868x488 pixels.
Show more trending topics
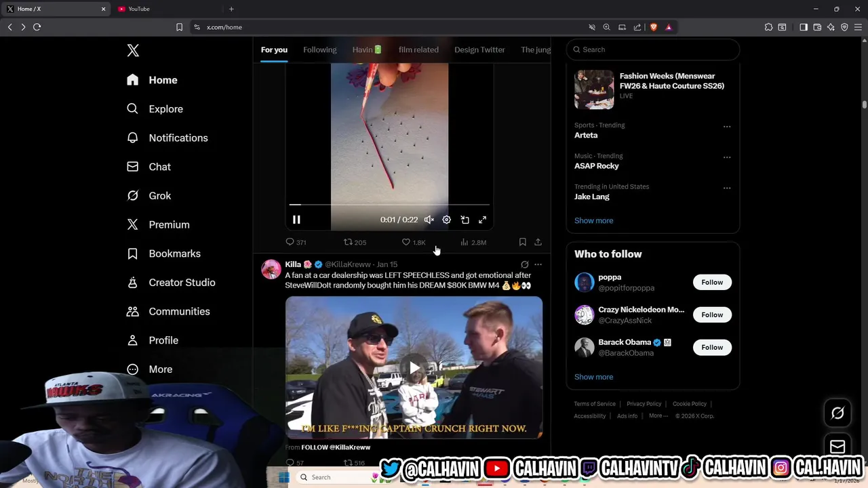click(x=593, y=220)
